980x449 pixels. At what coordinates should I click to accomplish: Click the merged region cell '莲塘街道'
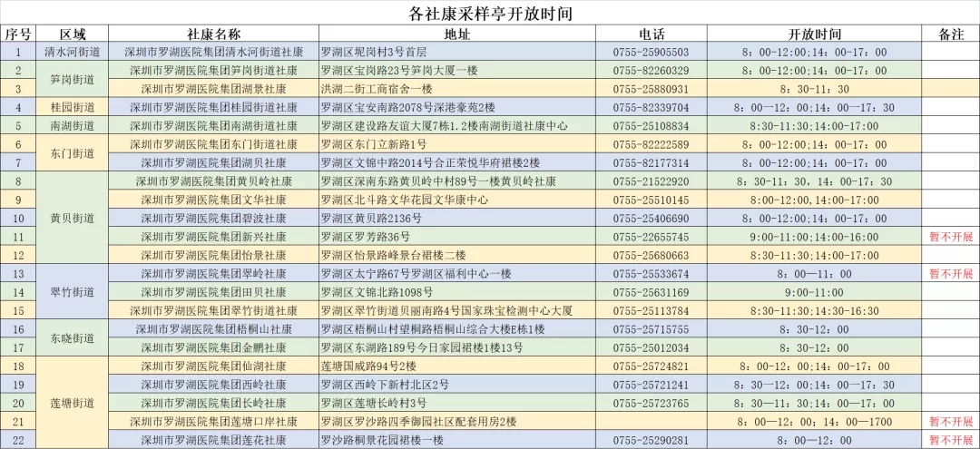(x=73, y=404)
